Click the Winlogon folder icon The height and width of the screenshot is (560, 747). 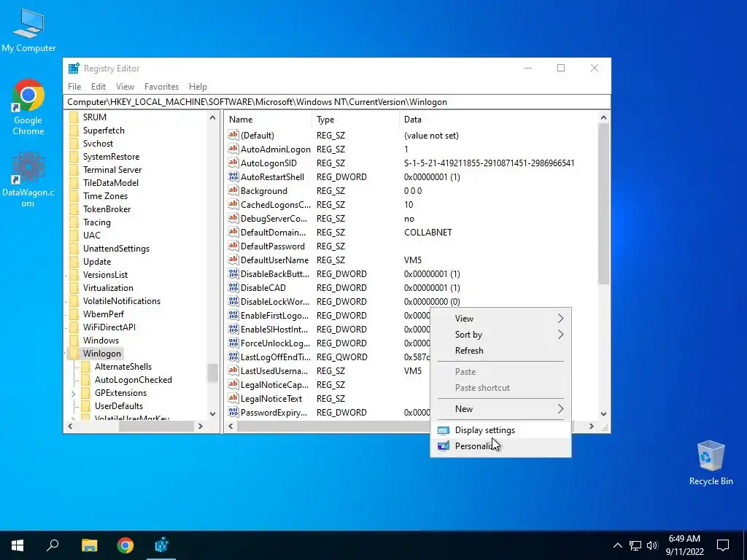point(74,354)
